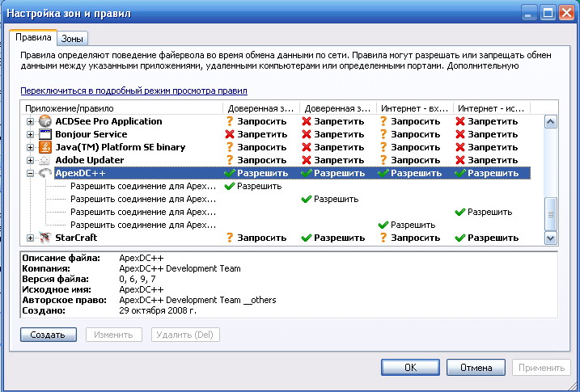Screen dimensions: 580x392
Task: Click the Bonjour Service window icon
Action: click(44, 134)
